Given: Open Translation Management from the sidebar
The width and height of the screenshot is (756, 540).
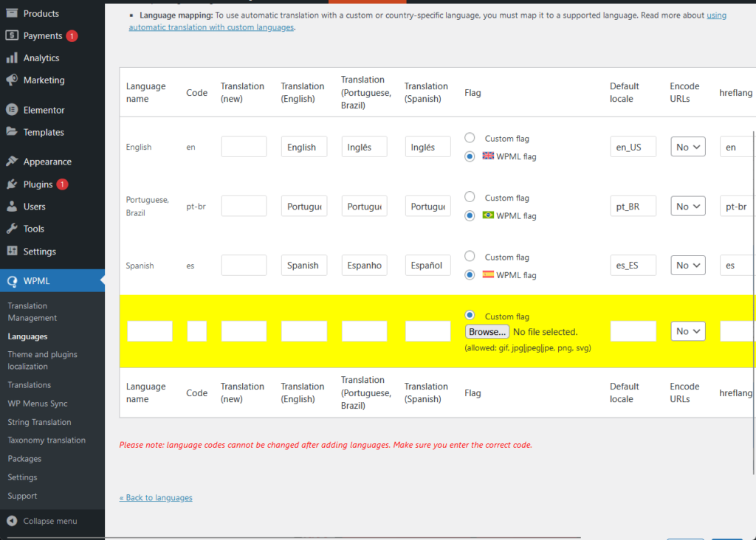Looking at the screenshot, I should pyautogui.click(x=33, y=311).
